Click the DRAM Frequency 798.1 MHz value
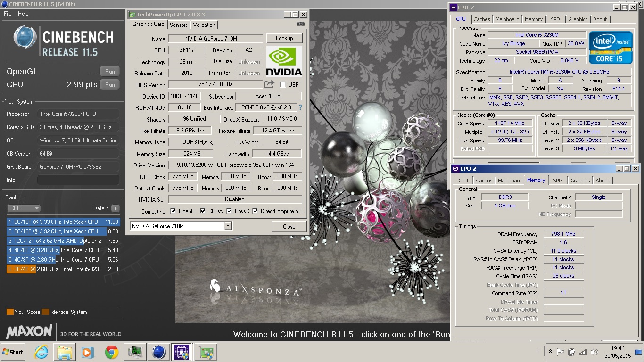This screenshot has height=362, width=644. tap(563, 234)
